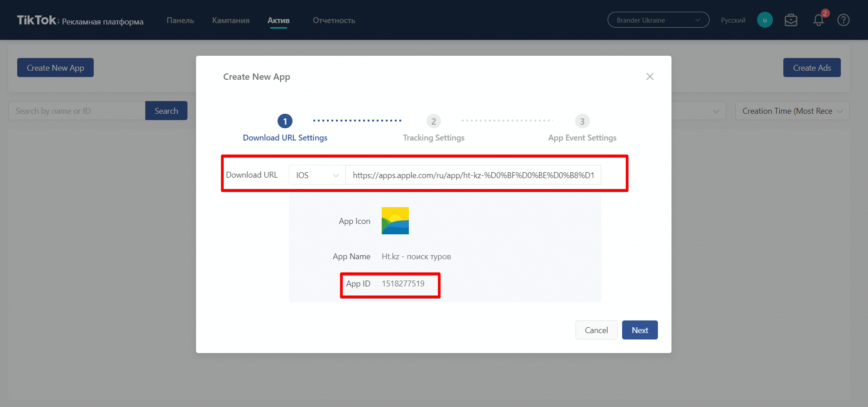
Task: Close the Create New App dialog
Action: point(650,77)
